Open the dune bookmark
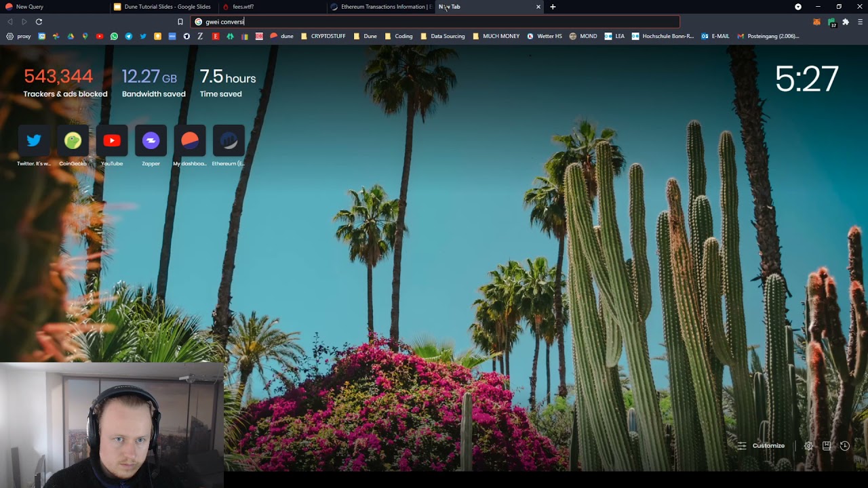Viewport: 868px width, 488px height. (282, 36)
